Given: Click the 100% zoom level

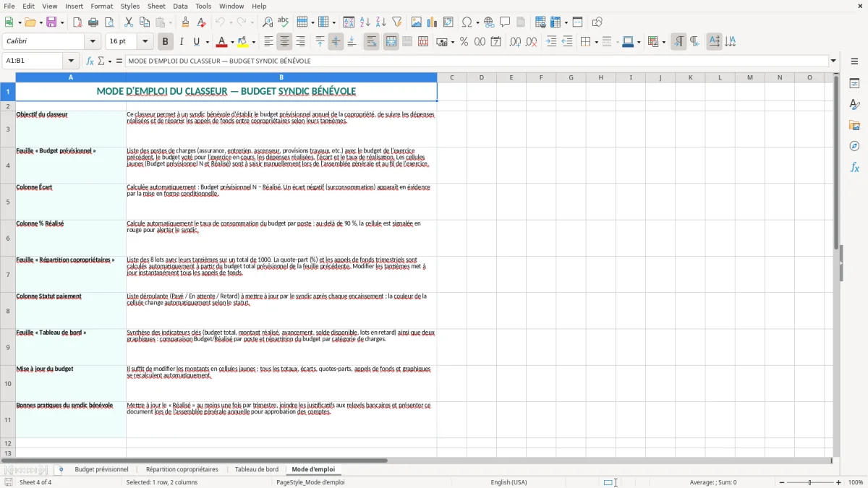Looking at the screenshot, I should (856, 482).
